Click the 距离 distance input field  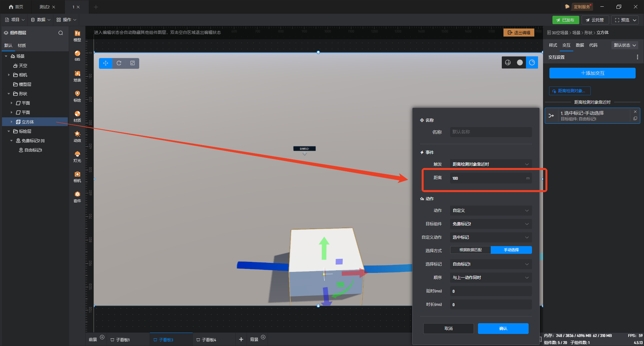click(x=488, y=178)
